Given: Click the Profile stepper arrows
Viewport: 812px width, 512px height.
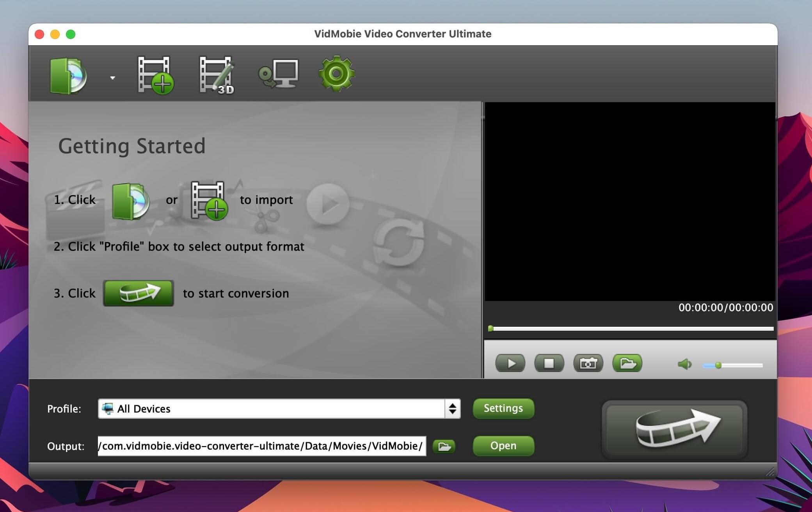Looking at the screenshot, I should [x=453, y=408].
